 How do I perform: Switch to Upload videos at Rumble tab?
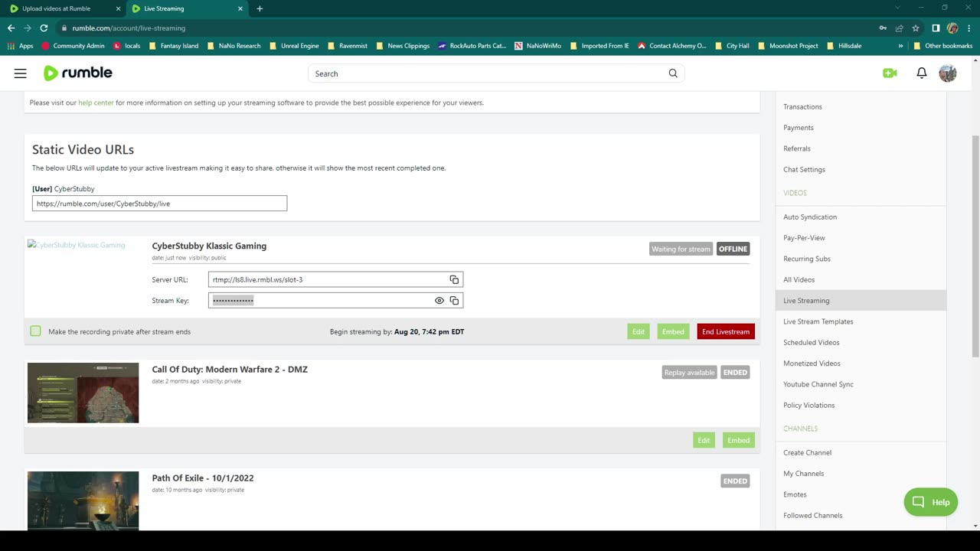pos(63,8)
